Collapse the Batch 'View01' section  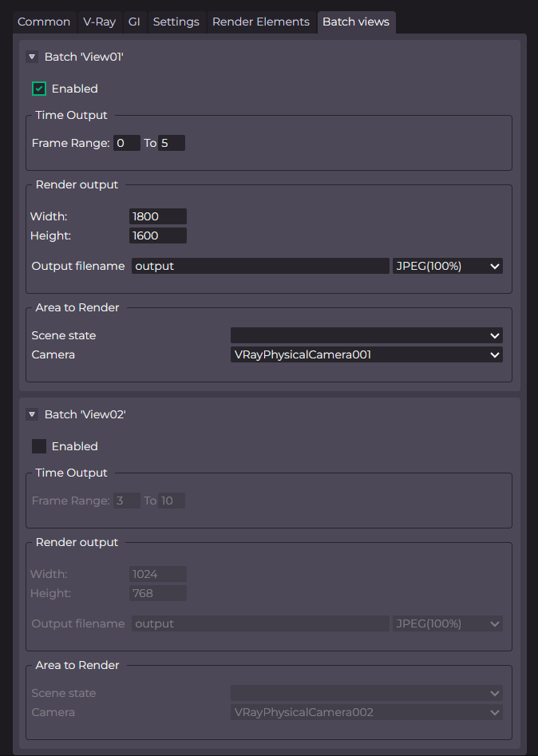[32, 57]
